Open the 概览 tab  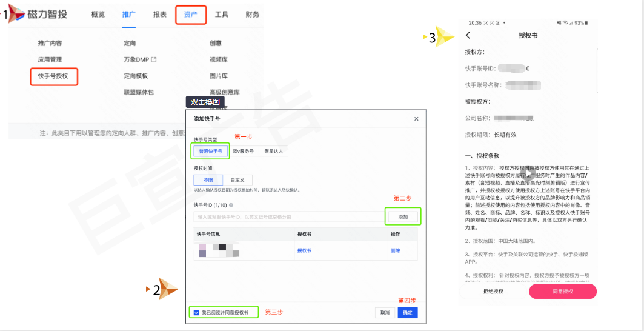tap(98, 15)
